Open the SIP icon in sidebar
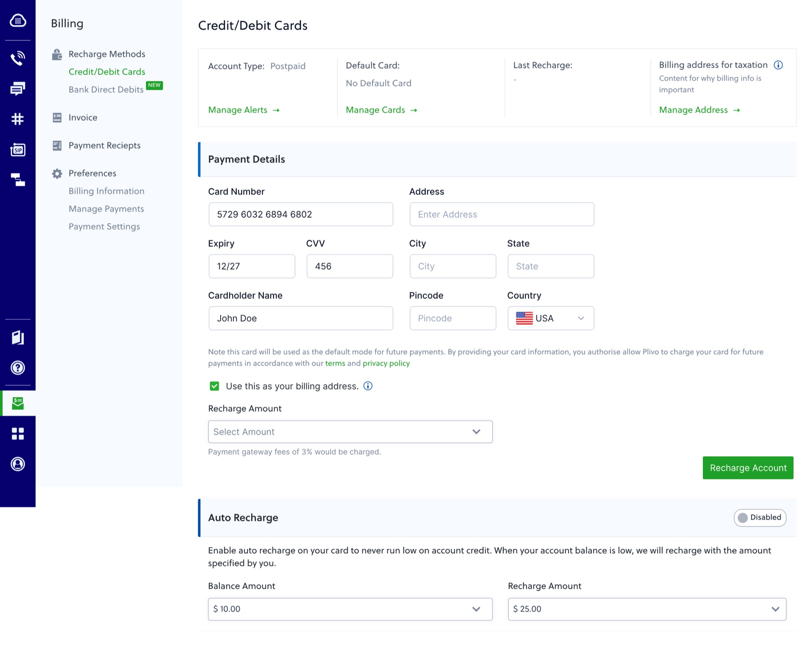This screenshot has height=672, width=812. pos(18,150)
